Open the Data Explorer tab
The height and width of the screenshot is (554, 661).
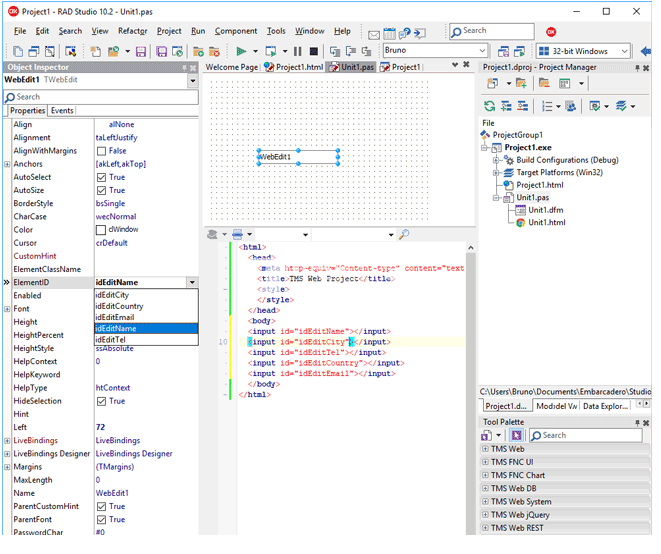pos(605,406)
